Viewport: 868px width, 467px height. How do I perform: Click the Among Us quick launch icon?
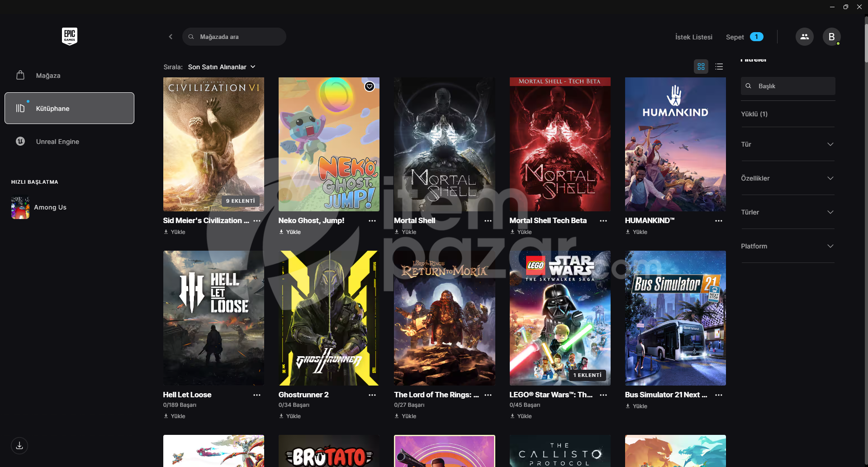20,207
